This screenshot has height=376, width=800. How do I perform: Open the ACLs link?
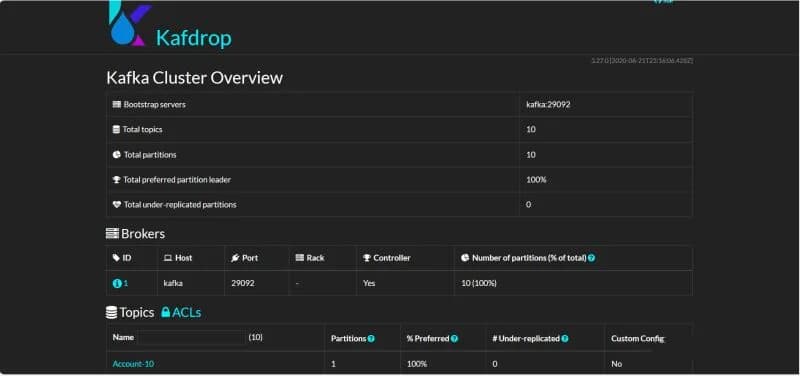tap(186, 312)
